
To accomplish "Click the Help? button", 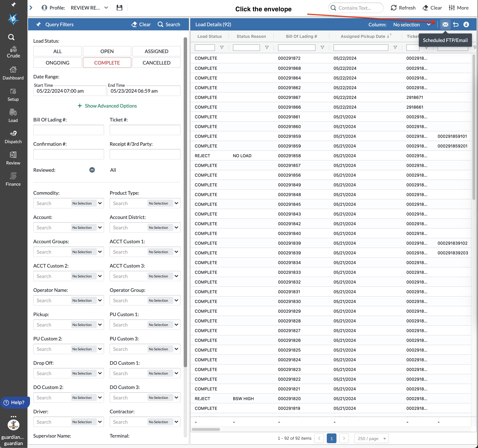I will 15,402.
